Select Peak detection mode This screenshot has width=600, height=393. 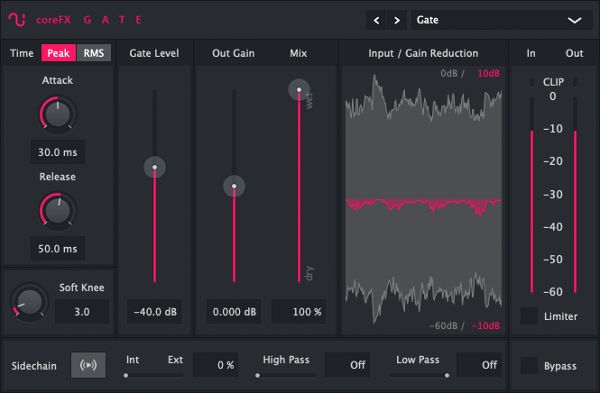[x=59, y=53]
